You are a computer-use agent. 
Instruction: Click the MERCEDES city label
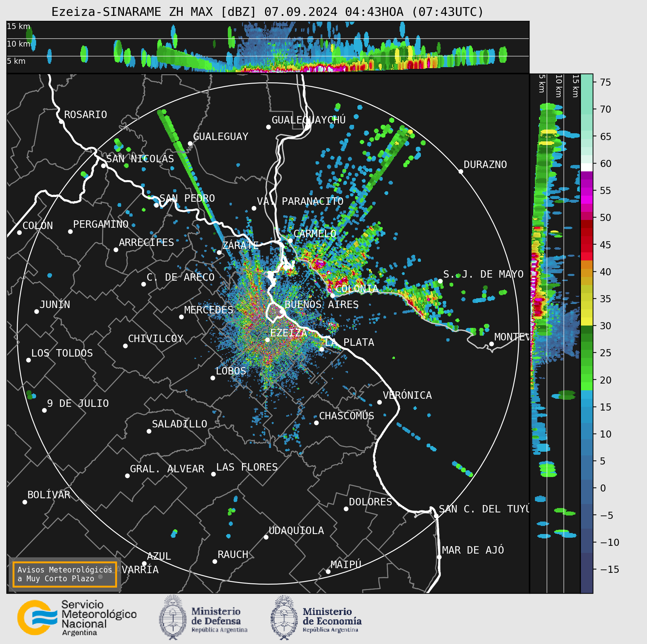209,310
